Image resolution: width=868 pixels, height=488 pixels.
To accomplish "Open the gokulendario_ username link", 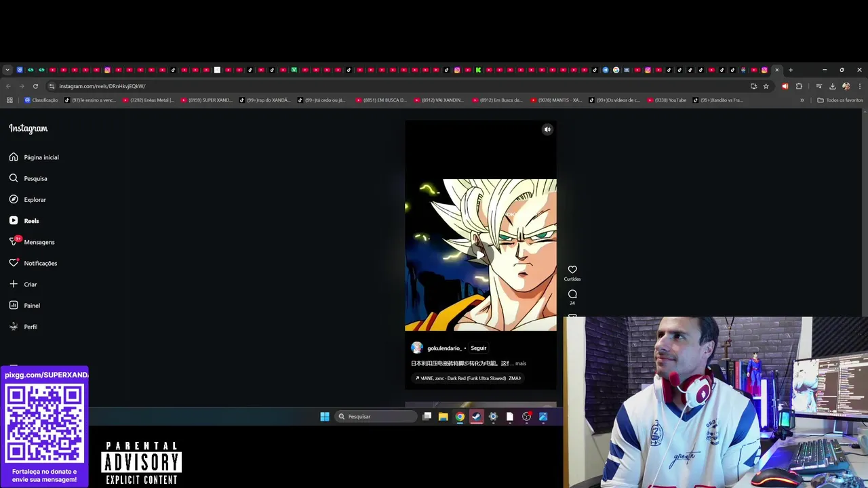I will 444,348.
